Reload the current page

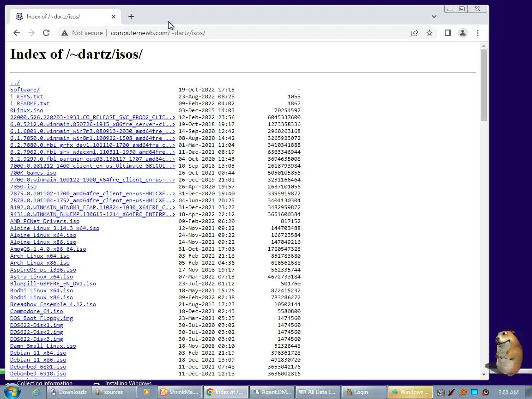point(46,33)
